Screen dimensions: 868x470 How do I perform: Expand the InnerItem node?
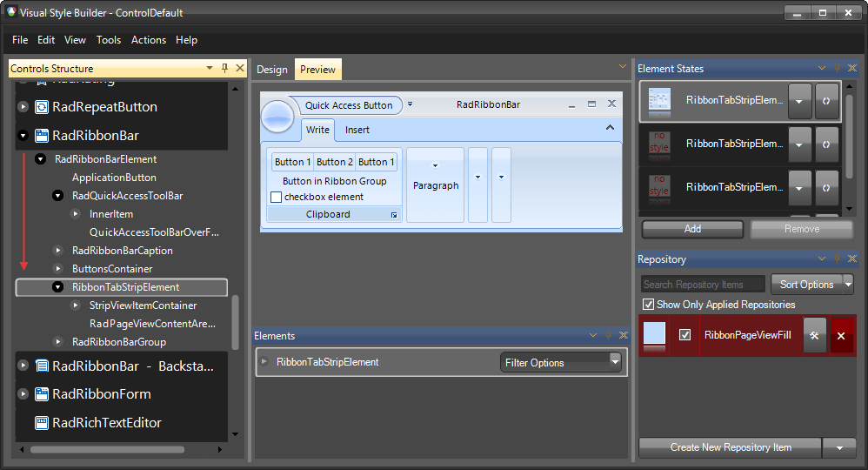coord(76,214)
